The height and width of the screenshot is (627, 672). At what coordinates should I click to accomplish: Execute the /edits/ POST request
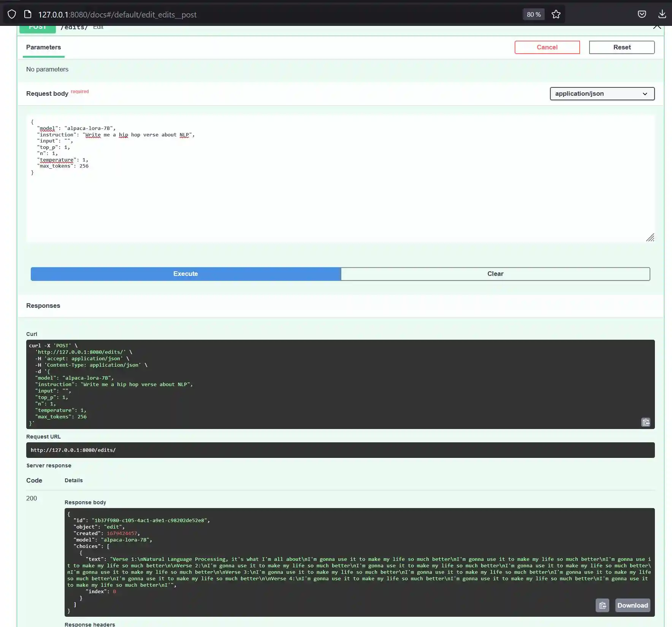[x=185, y=274]
